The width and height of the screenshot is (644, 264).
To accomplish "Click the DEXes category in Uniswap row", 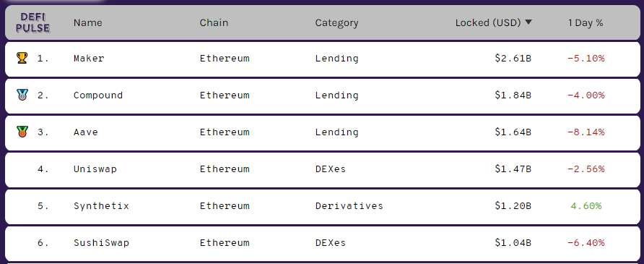I will tap(331, 169).
